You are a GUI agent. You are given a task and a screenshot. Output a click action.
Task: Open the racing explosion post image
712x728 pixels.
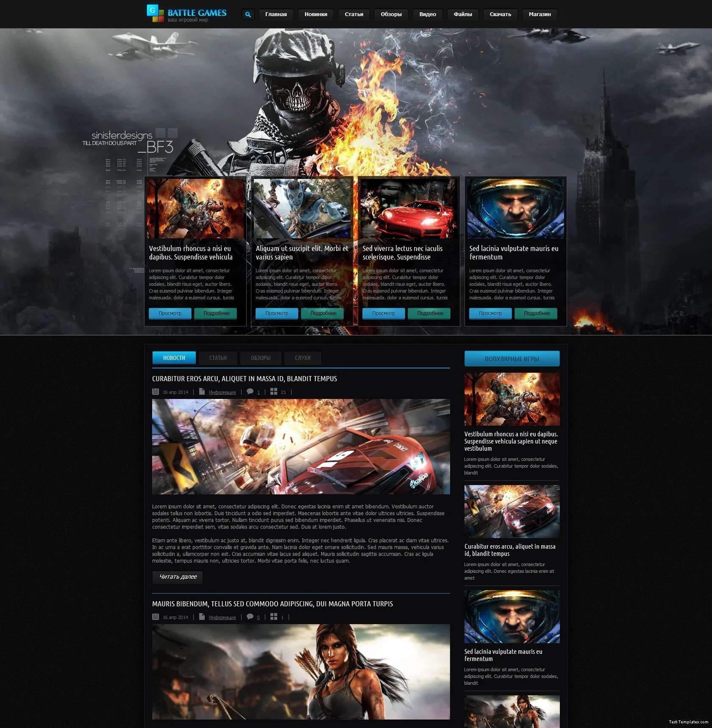(x=301, y=446)
